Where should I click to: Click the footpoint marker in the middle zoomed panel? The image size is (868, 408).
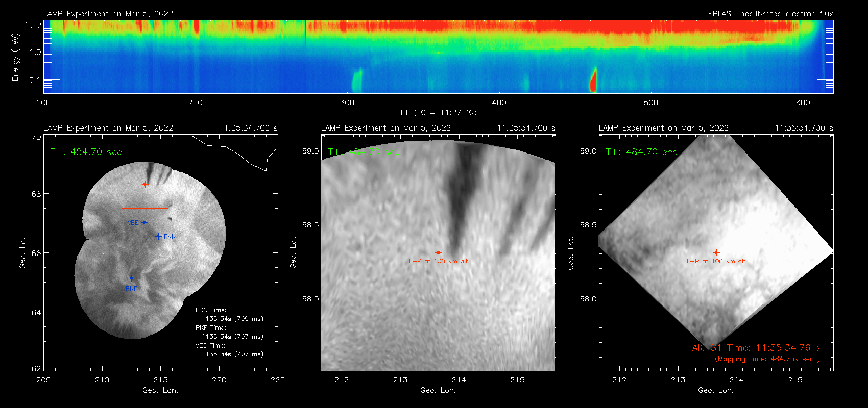click(x=438, y=252)
